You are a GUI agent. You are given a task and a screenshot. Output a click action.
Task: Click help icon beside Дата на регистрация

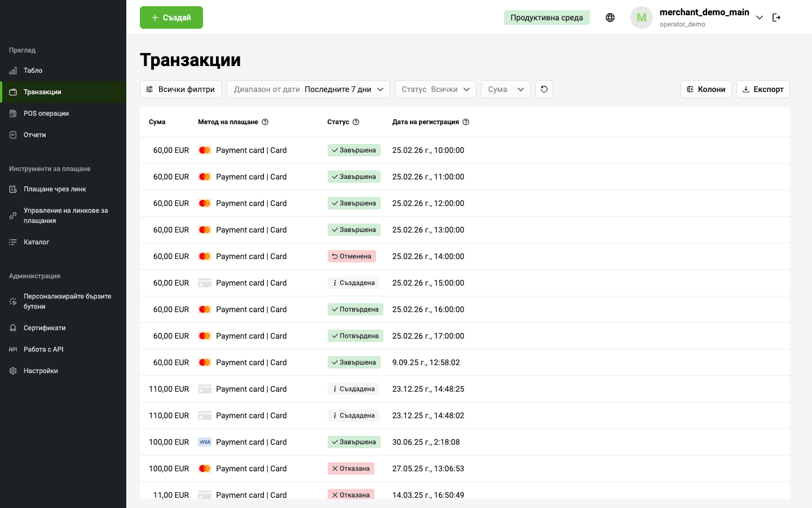(466, 122)
